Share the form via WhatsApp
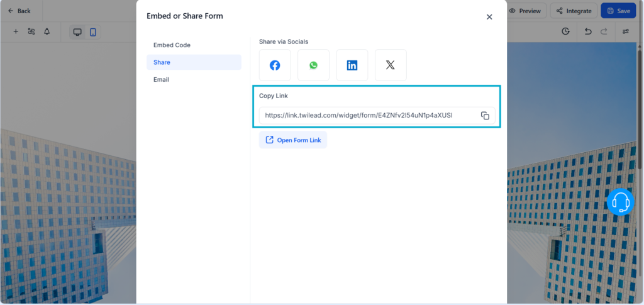The width and height of the screenshot is (644, 305). point(313,65)
